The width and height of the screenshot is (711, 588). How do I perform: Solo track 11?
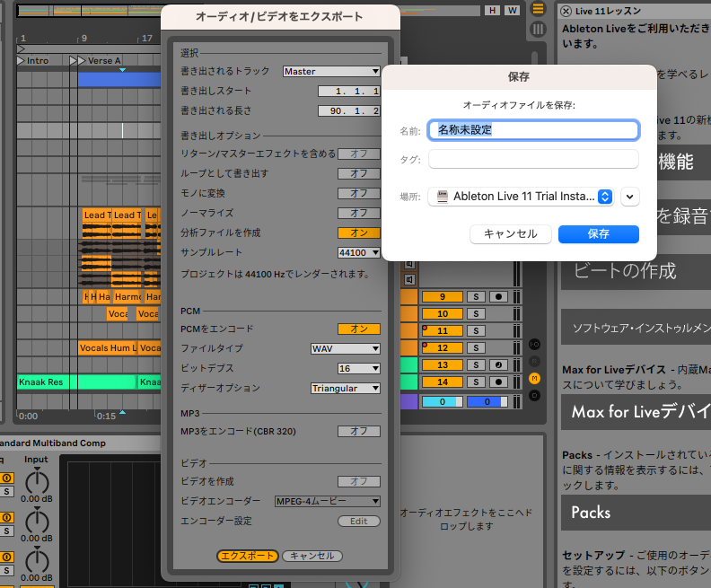click(476, 331)
